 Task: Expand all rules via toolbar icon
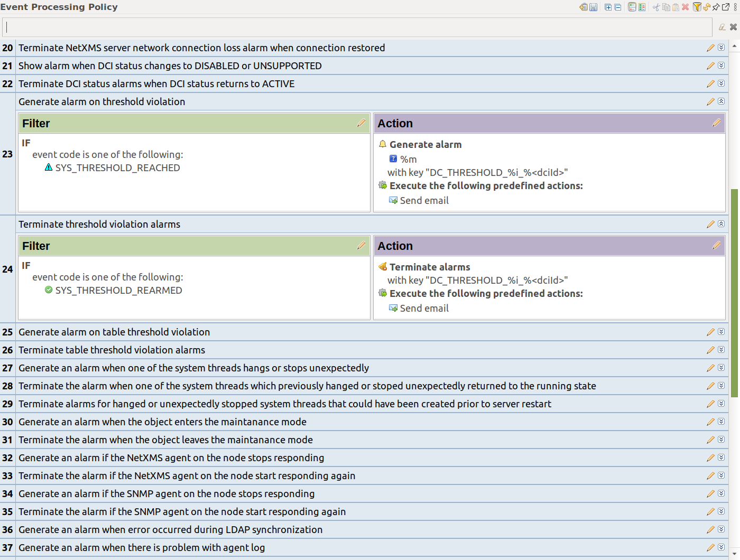point(608,7)
